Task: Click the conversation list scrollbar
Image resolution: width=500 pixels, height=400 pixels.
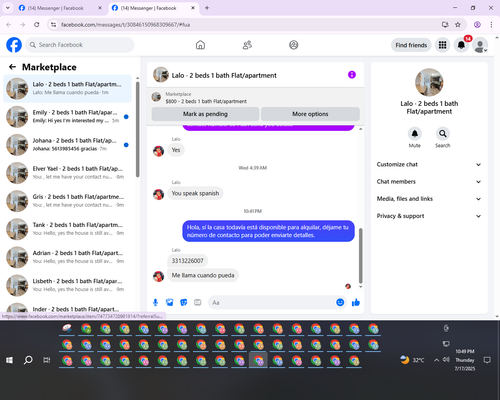Action: click(138, 129)
